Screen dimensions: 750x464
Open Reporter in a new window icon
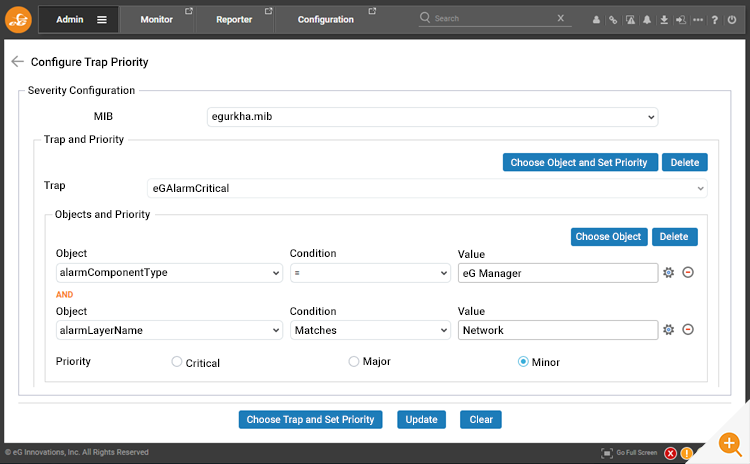coord(269,11)
